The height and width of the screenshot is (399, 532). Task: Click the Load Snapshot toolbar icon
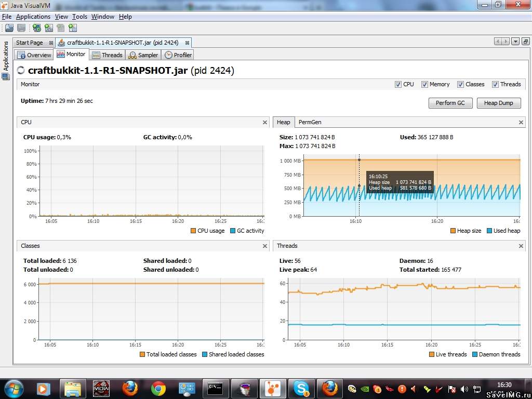point(9,28)
